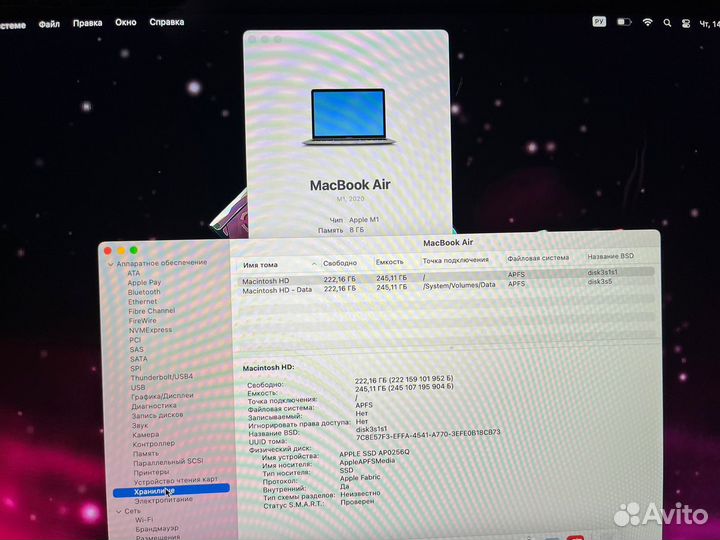Select Память in sidebar
Screen dimensions: 720x540
pyautogui.click(x=146, y=453)
